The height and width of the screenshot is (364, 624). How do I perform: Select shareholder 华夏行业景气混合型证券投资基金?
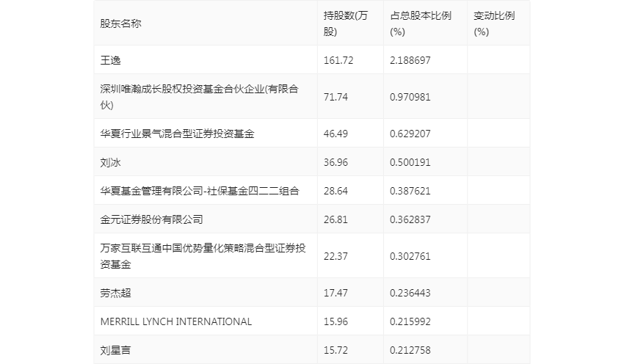(x=177, y=134)
